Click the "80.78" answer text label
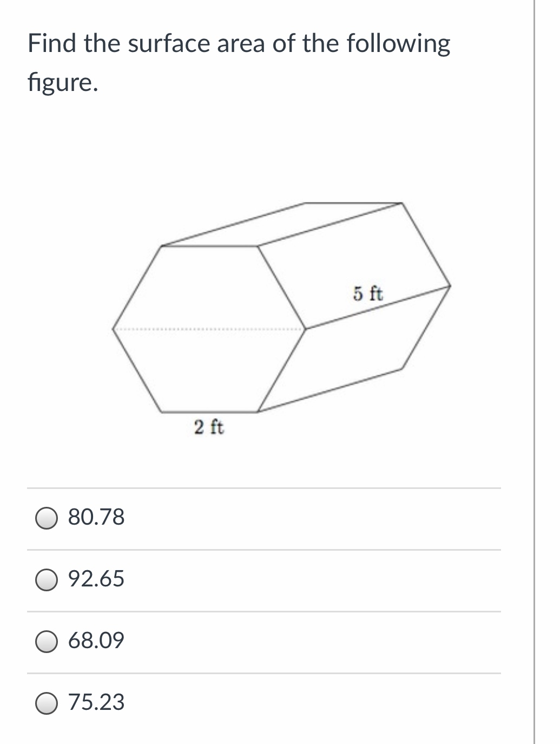 [96, 517]
